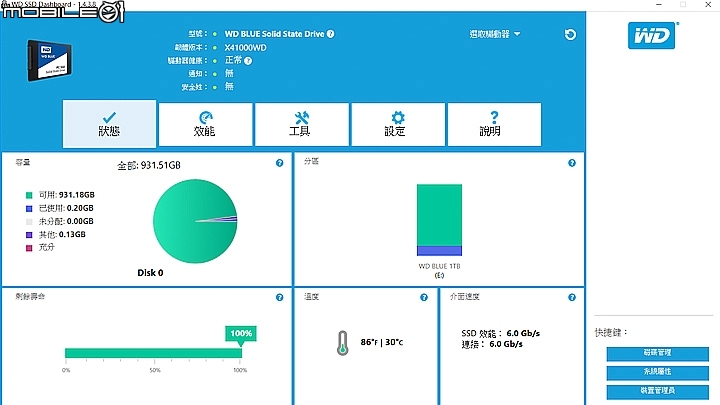
Task: Expand the drive selection dropdown
Action: pos(495,34)
